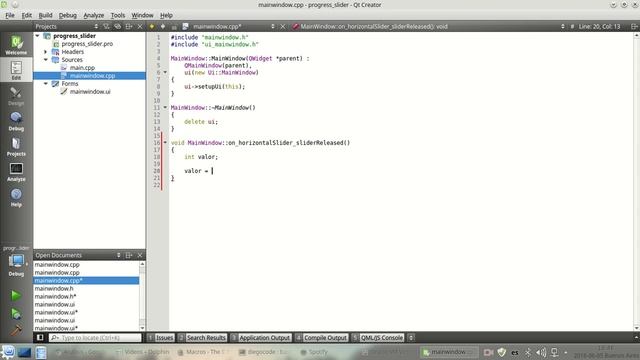
Task: Show the Compile Output pane
Action: (321, 338)
